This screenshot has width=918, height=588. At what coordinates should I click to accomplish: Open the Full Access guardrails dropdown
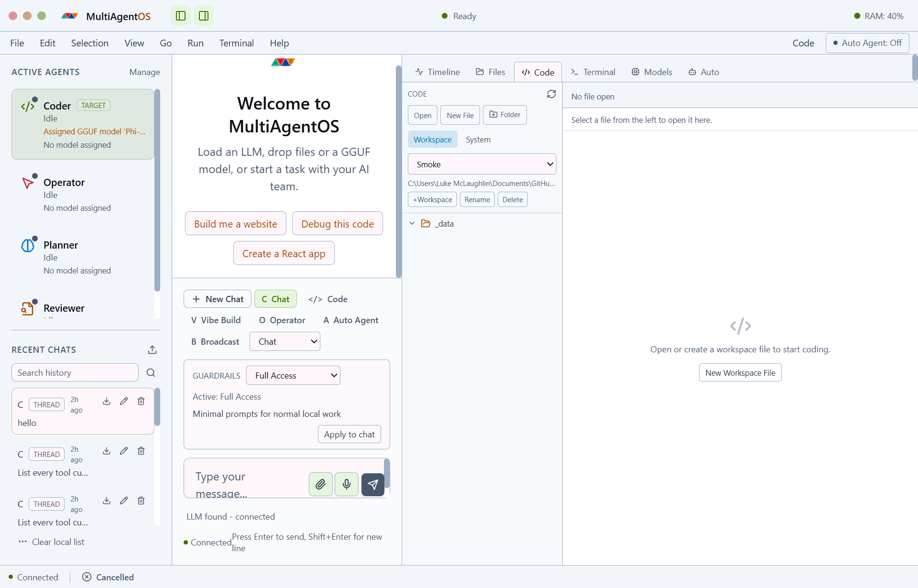tap(293, 376)
